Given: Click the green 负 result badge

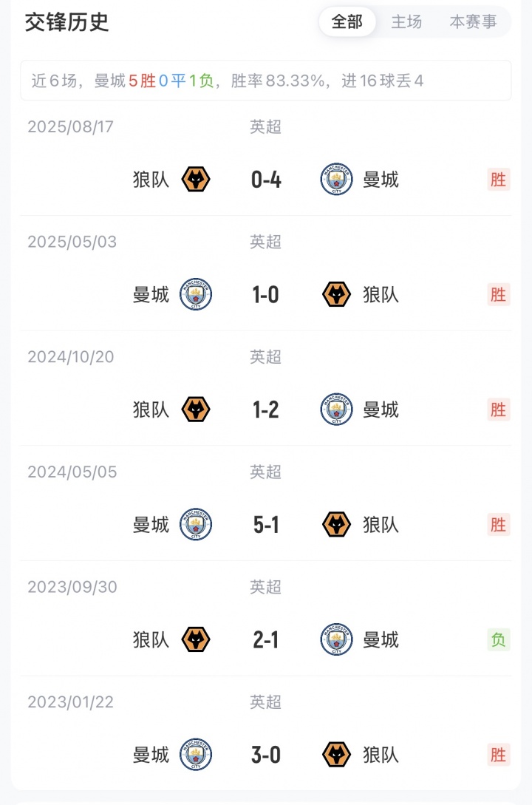Looking at the screenshot, I should 499,639.
